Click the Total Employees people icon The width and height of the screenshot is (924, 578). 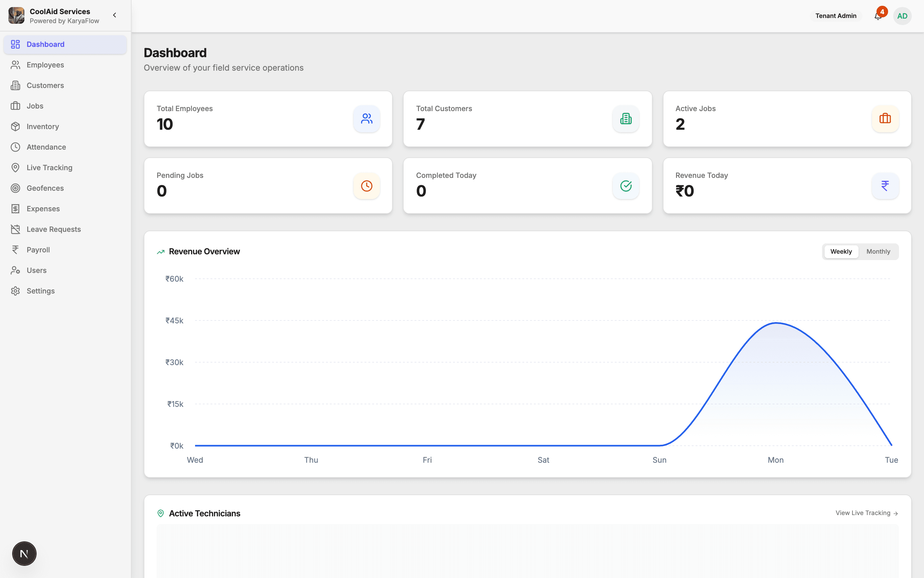point(366,119)
